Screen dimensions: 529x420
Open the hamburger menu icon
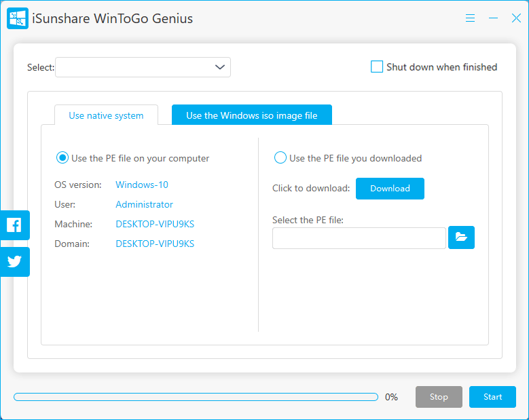(470, 18)
